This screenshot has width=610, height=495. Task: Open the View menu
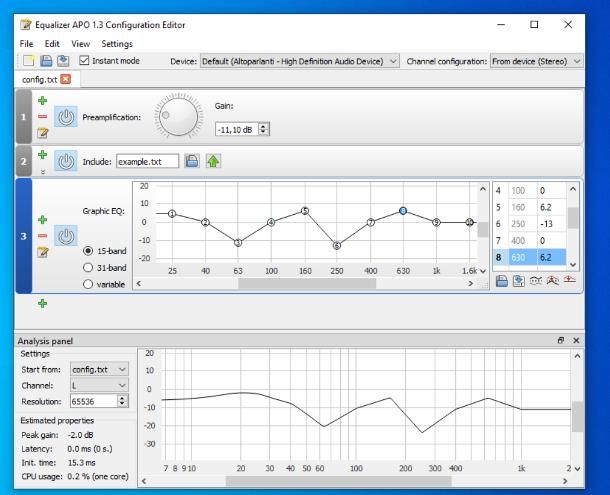pos(81,44)
